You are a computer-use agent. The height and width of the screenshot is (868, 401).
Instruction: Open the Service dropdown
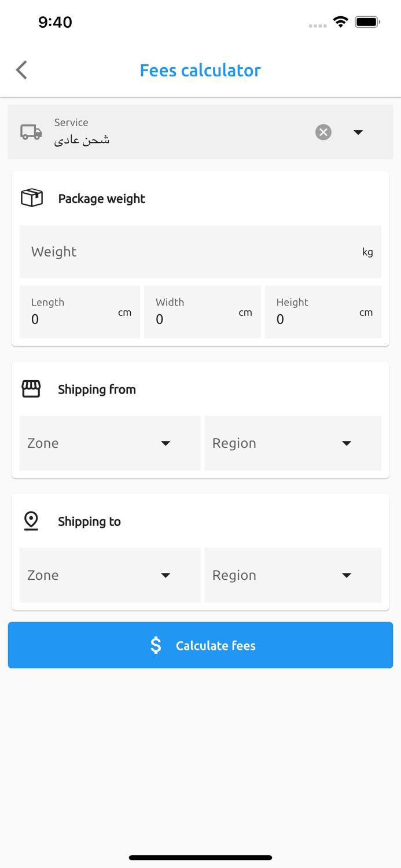pyautogui.click(x=358, y=132)
